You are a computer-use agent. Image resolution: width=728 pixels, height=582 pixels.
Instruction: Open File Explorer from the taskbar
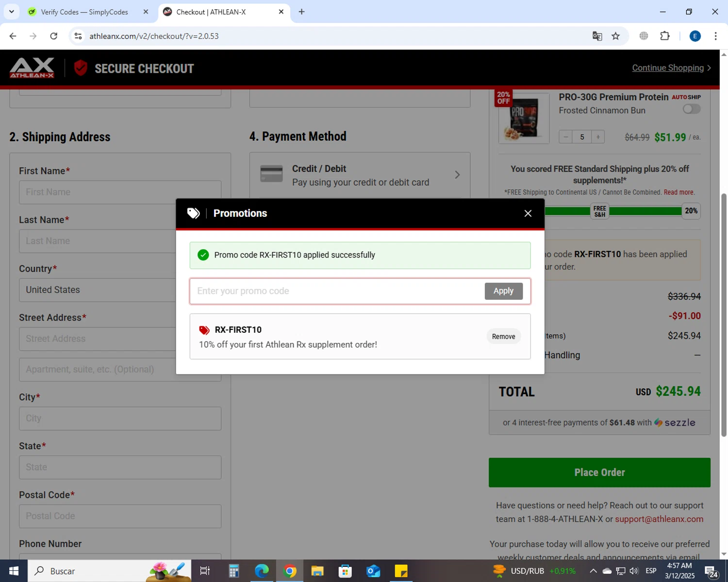click(317, 571)
